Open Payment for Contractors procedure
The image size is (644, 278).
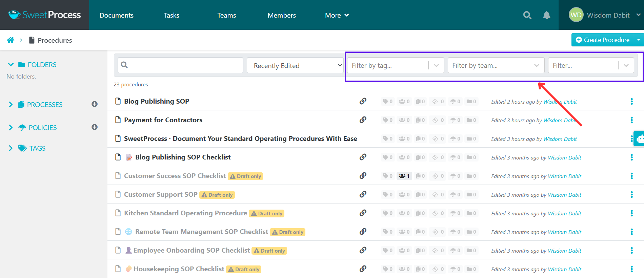163,120
